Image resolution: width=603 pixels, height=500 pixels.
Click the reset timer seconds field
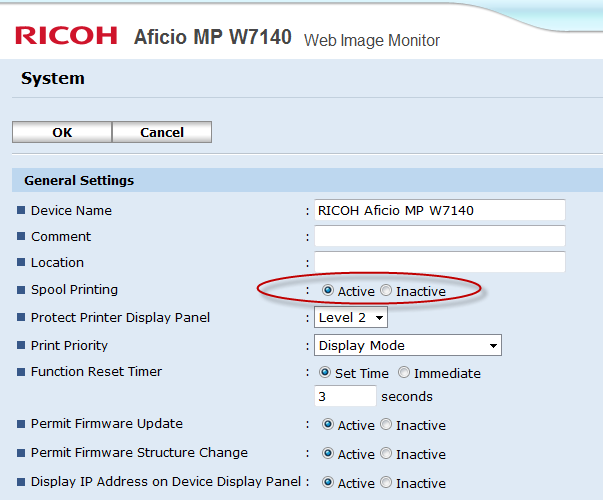tap(345, 397)
